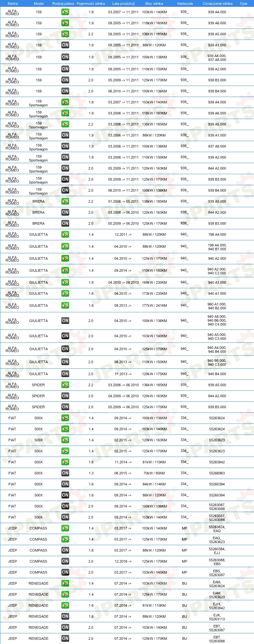254x644 pixels.
Task: Select production date 12.2016 ->
Action: 123,561
